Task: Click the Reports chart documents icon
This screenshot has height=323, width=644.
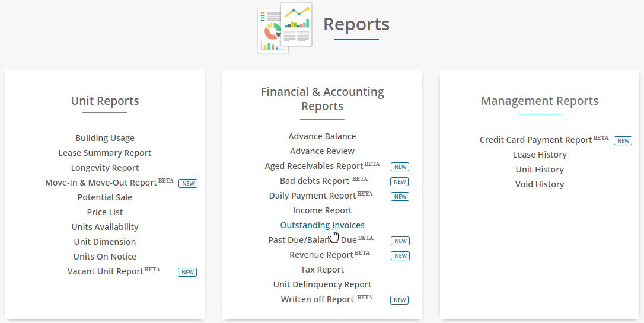Action: (x=285, y=27)
